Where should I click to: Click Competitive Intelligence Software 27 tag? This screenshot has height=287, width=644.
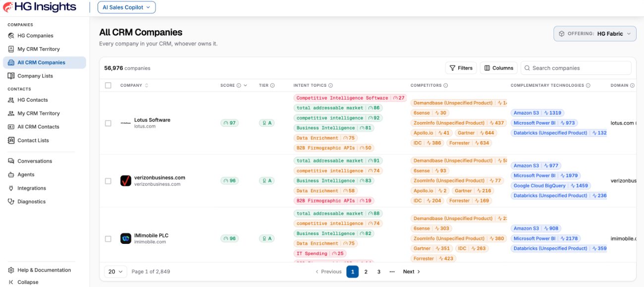click(350, 98)
